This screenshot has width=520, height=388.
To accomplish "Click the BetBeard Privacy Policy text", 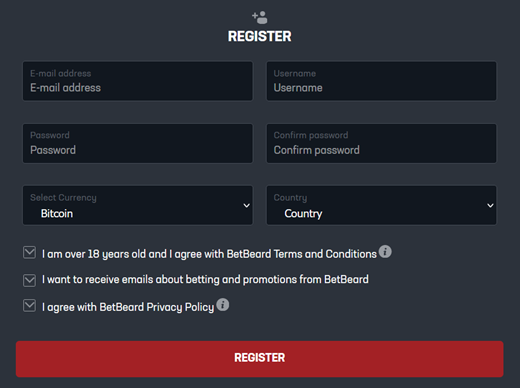I will 157,307.
